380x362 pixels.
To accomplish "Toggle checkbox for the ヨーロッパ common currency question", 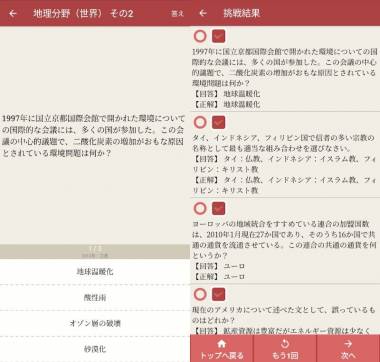I will (219, 208).
